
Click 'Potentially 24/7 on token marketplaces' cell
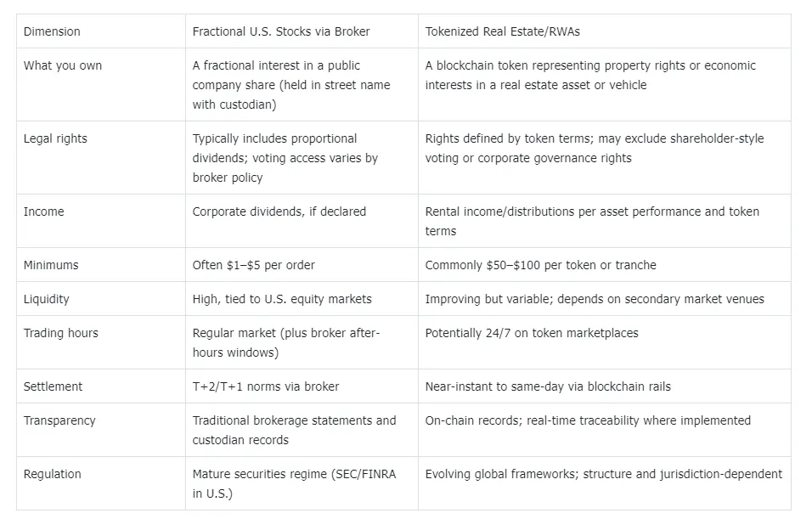click(532, 333)
